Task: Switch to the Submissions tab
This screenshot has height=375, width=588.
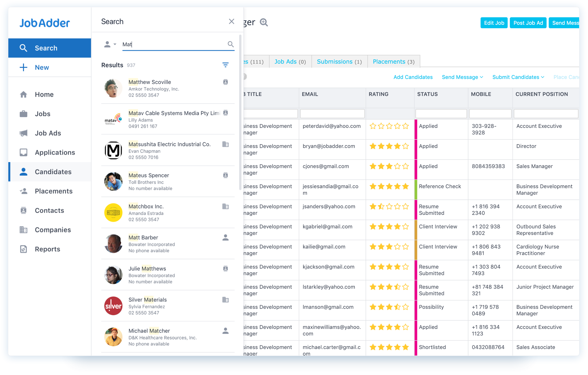Action: pos(339,61)
